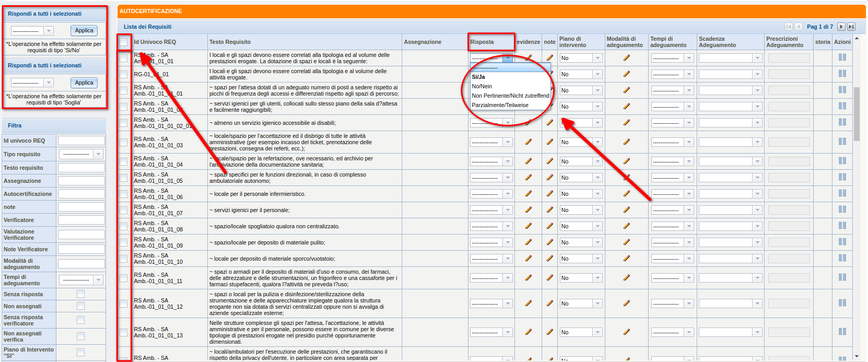868x362 pixels.
Task: Edit note pencil for row Amb.-01_01_01_10
Action: 549,258
